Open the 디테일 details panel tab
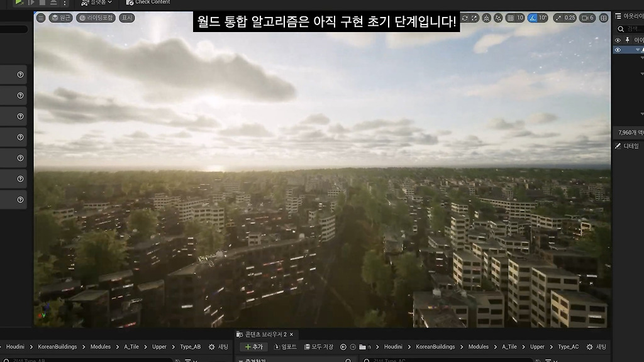This screenshot has width=644, height=362. tap(627, 146)
